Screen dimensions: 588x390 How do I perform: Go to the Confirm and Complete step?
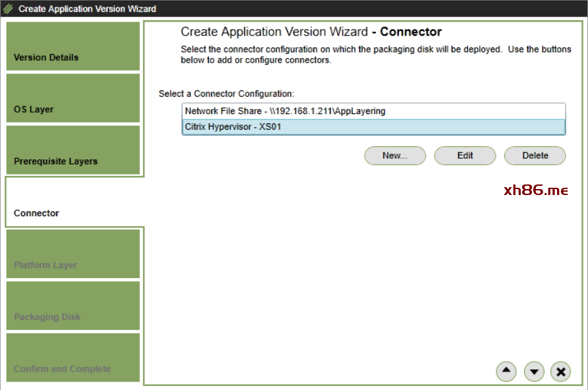point(72,358)
